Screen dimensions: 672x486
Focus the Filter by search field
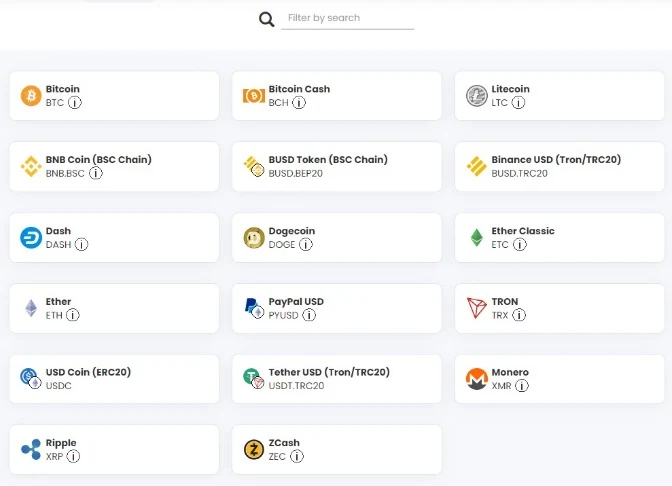click(348, 18)
